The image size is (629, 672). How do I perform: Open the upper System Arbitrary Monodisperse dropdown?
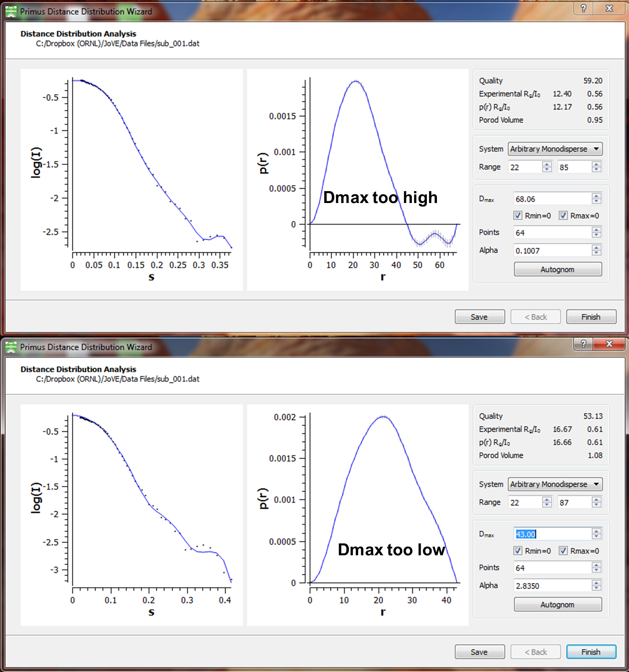[555, 149]
